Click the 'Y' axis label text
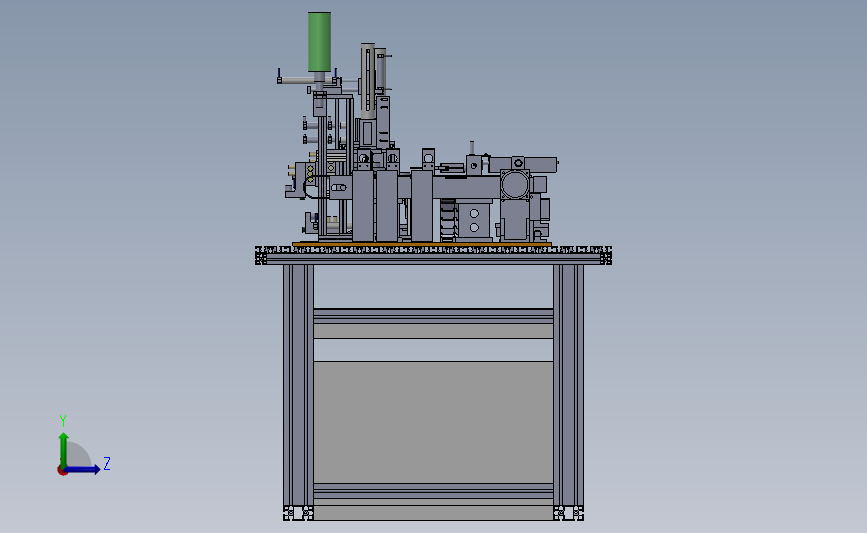 [x=63, y=421]
